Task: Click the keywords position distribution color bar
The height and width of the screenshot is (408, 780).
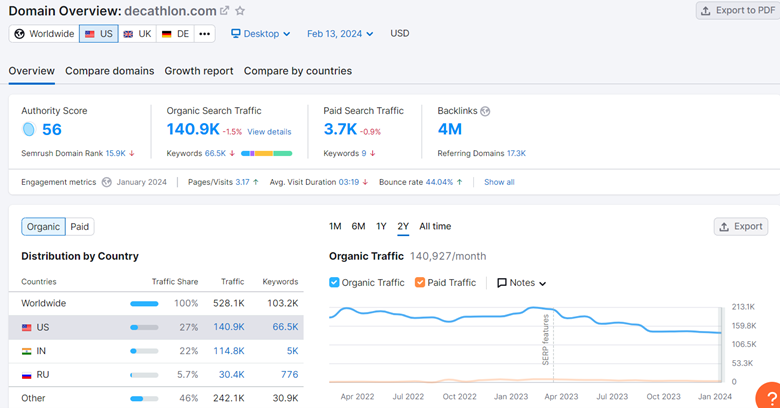Action: coord(266,153)
